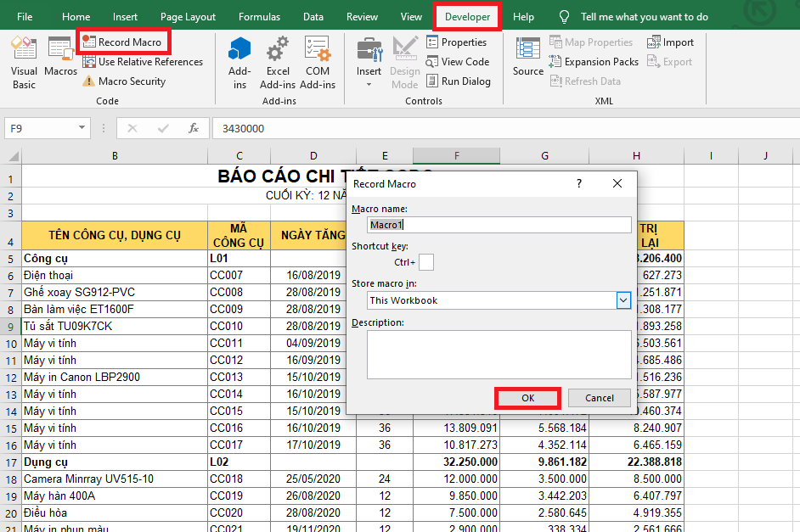Click the Macro name text field

point(499,225)
